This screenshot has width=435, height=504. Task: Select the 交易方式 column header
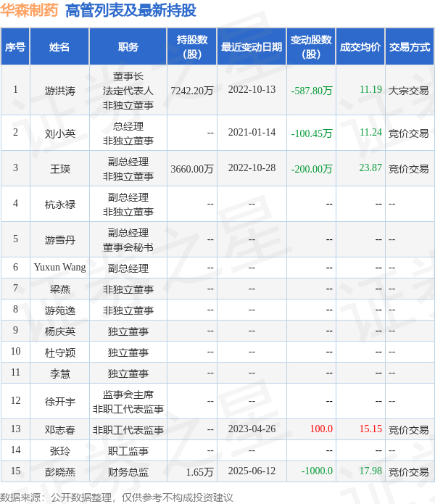click(x=410, y=47)
